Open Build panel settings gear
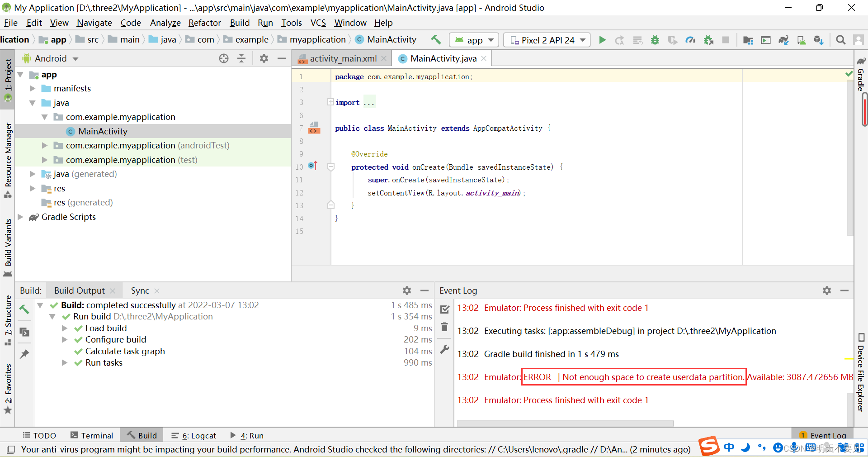 (407, 290)
